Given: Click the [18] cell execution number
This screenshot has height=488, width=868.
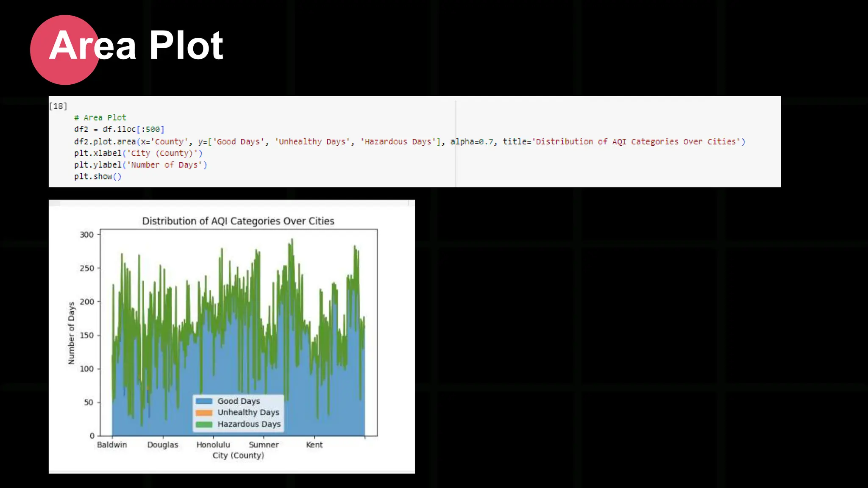Looking at the screenshot, I should point(58,106).
